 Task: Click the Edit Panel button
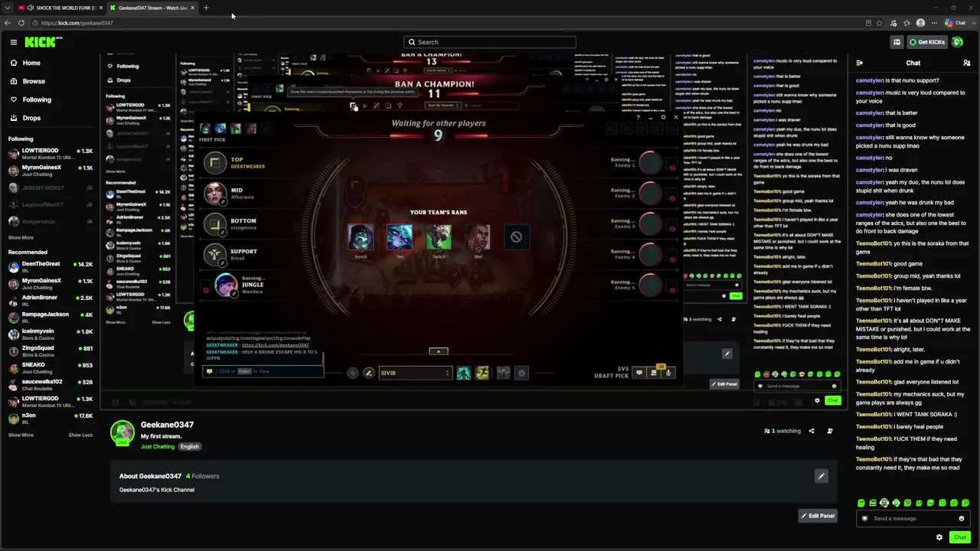(817, 516)
